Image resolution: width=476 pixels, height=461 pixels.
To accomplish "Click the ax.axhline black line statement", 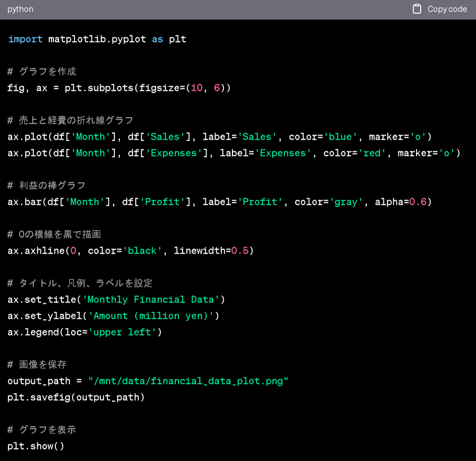I will tap(130, 250).
